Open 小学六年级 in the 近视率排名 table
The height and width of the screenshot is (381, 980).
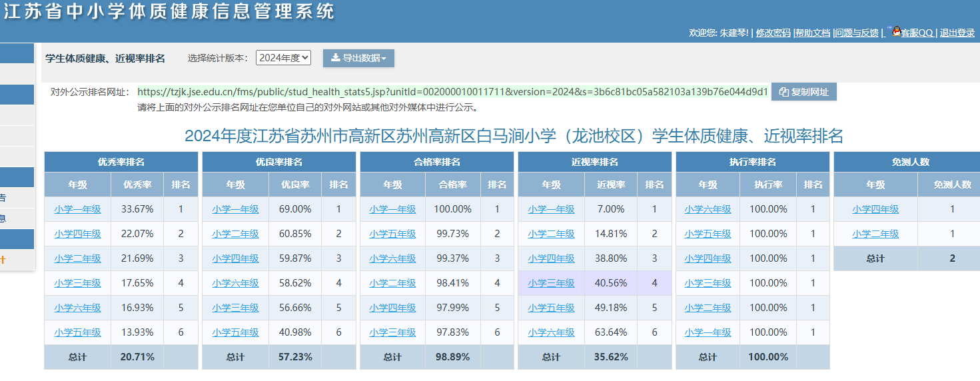[551, 332]
